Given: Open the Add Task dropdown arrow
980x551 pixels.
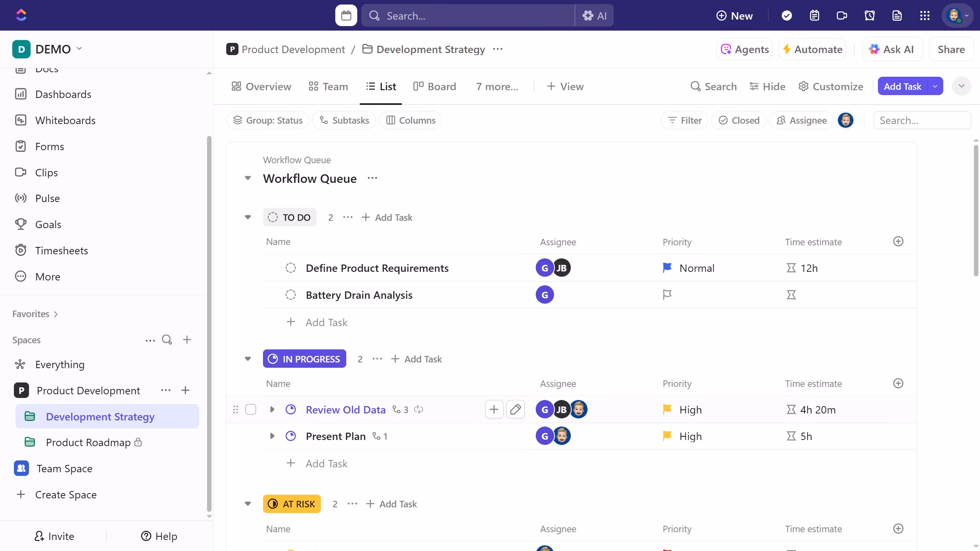Looking at the screenshot, I should [935, 86].
